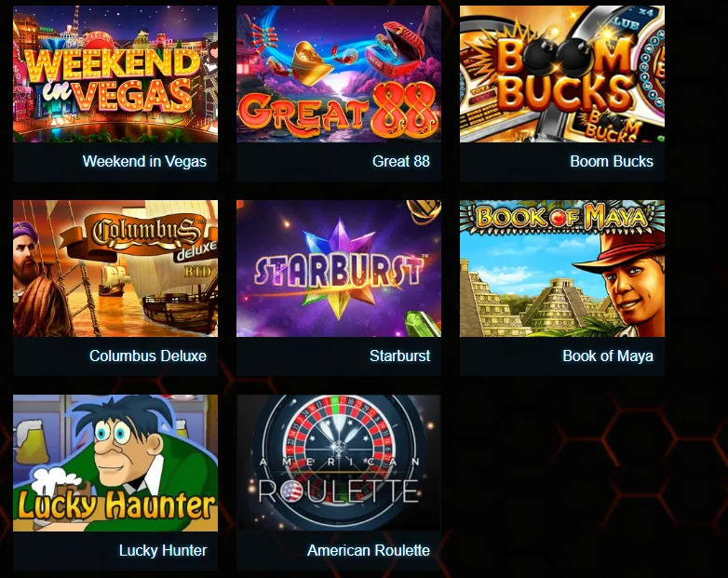Click the Columbus Deluxe caption label
Viewport: 728px width, 578px height.
[x=148, y=356]
